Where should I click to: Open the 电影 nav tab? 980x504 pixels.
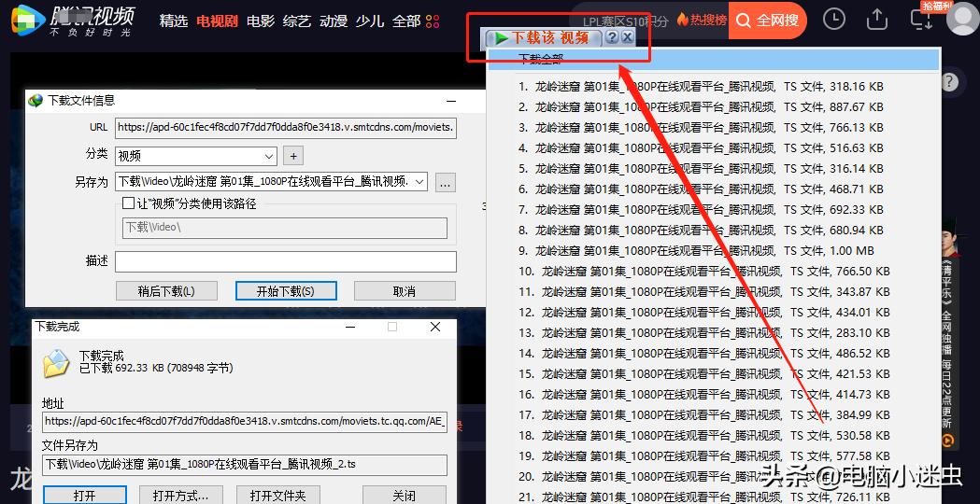point(260,21)
